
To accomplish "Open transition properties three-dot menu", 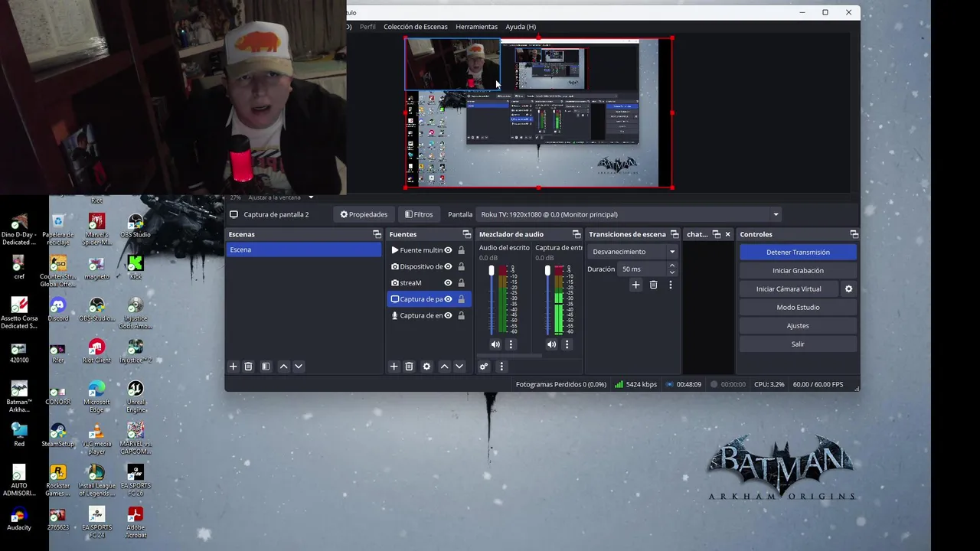I will coord(671,285).
